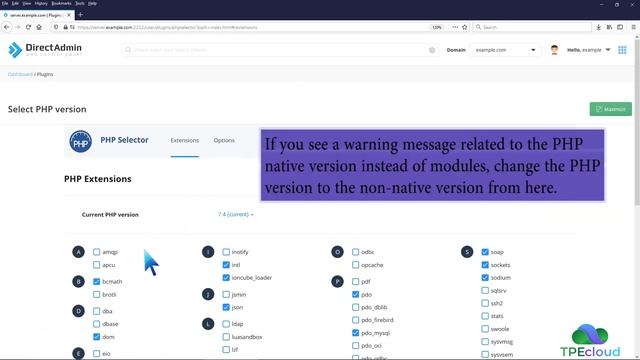Open the Firefox library icon
The width and height of the screenshot is (640, 360).
click(x=609, y=27)
